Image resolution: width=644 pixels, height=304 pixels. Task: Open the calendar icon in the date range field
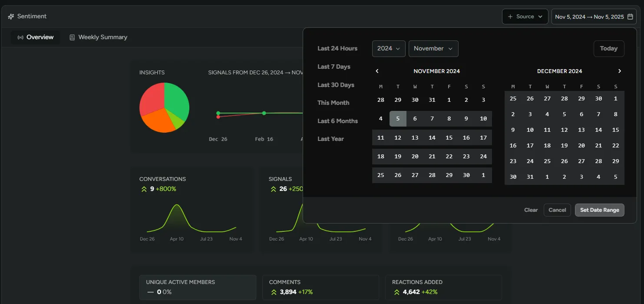tap(629, 16)
